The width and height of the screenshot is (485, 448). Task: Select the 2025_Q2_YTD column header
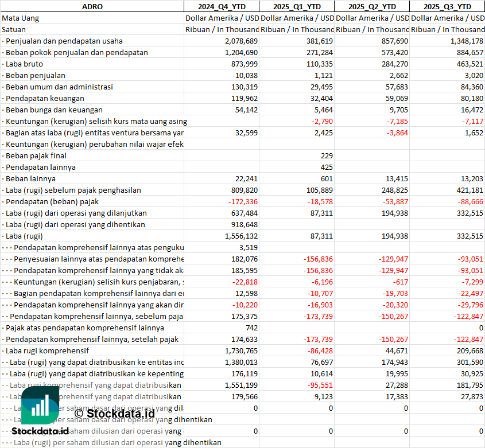[372, 6]
